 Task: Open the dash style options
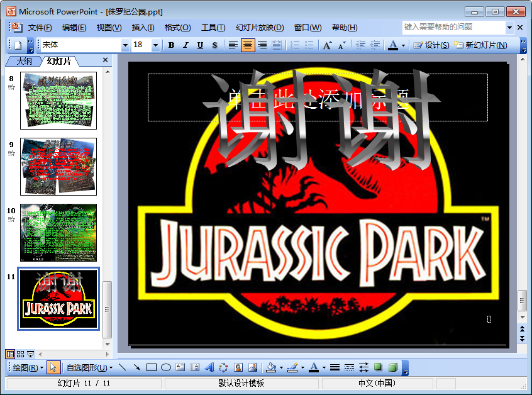[349, 367]
